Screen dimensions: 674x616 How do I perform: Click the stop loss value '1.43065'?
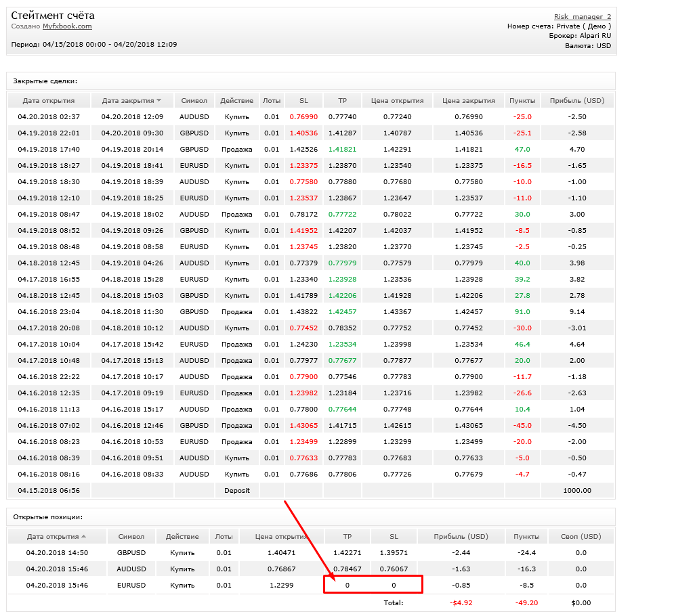(303, 426)
